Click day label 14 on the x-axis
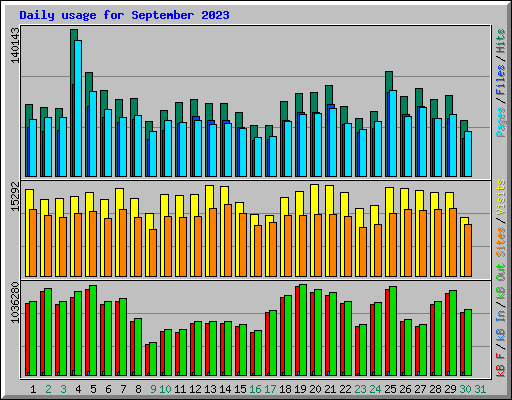The image size is (512, 400). pyautogui.click(x=225, y=389)
